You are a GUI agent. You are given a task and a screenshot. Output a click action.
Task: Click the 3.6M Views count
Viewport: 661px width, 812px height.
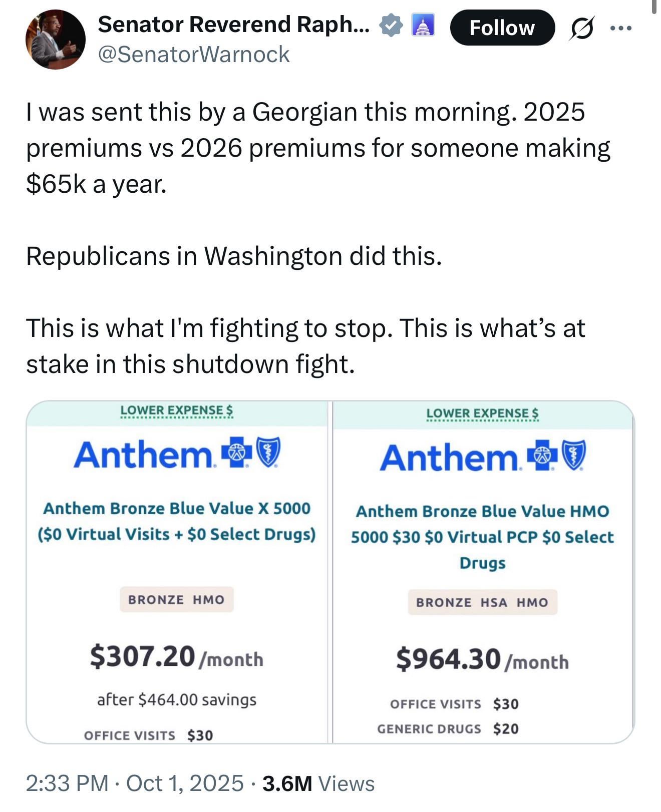(318, 783)
